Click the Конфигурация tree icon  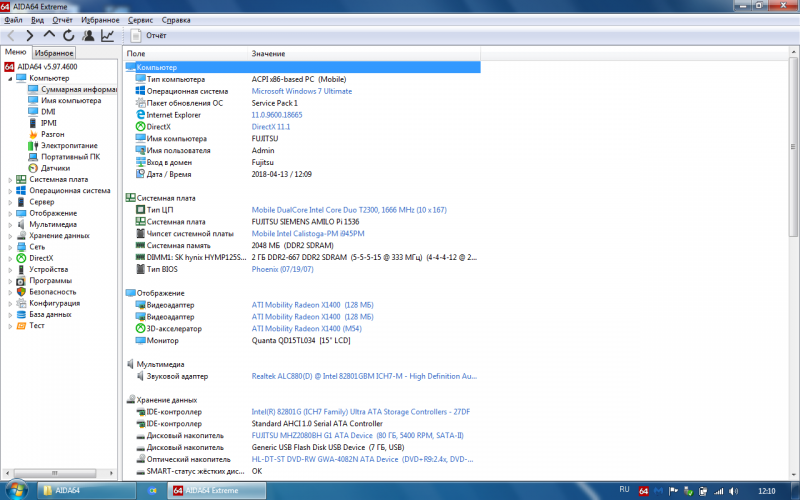pos(21,303)
